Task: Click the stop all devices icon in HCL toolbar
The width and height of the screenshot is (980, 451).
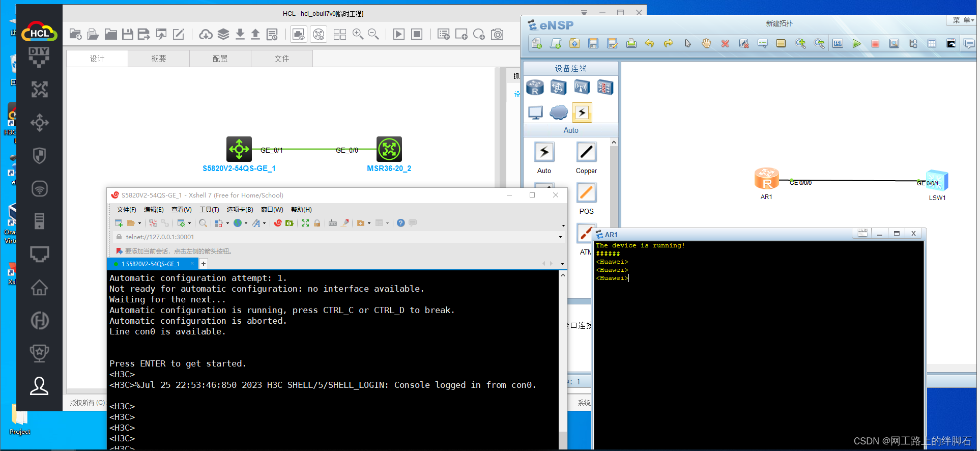Action: 417,34
